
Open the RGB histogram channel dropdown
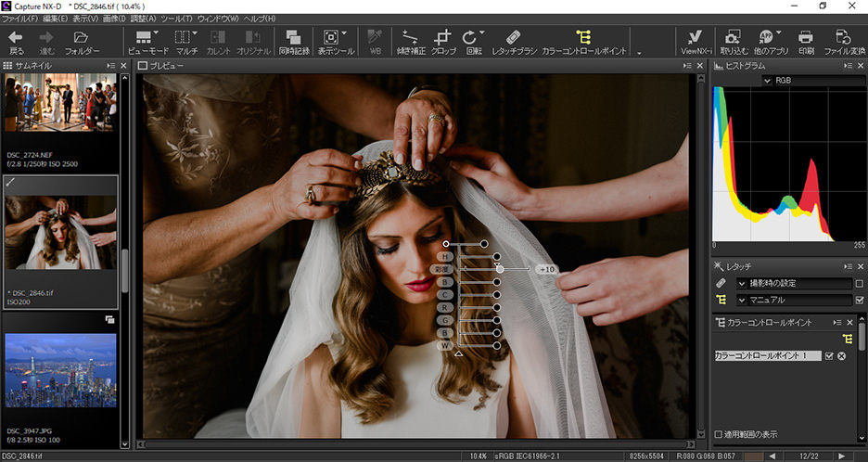[767, 81]
